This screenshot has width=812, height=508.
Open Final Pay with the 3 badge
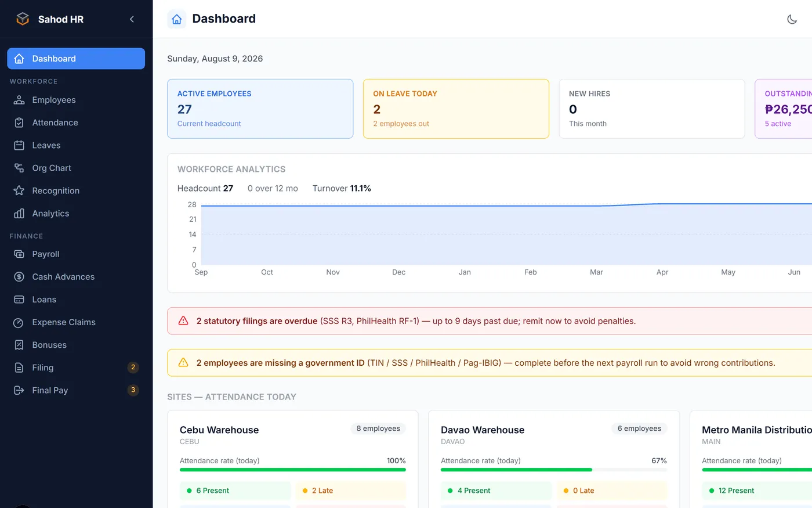point(76,390)
